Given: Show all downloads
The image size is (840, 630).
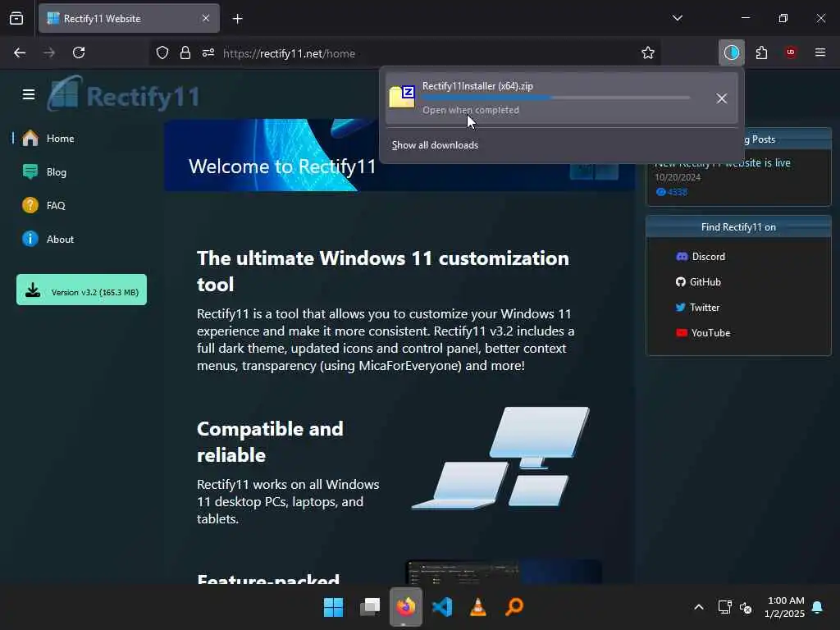Looking at the screenshot, I should pos(435,145).
